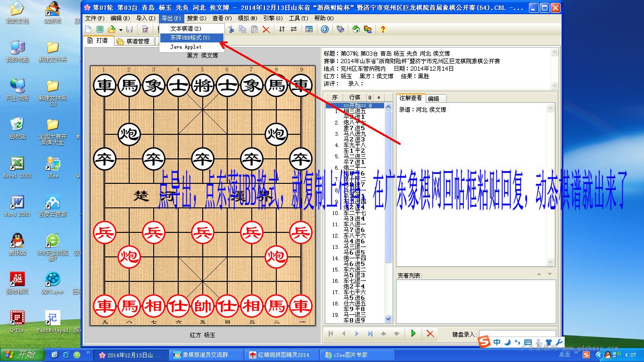Click the colored grid board icon
Screen dimensions: 644x362
pyautogui.click(x=309, y=29)
